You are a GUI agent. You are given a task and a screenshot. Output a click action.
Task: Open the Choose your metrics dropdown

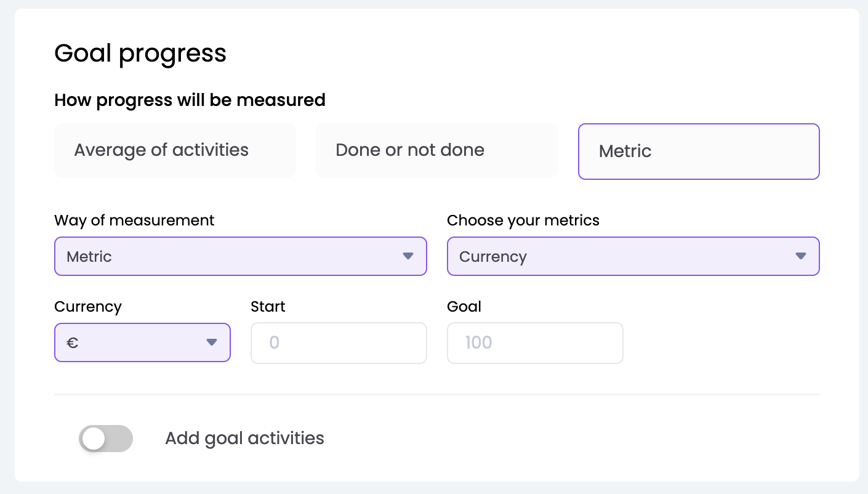[633, 256]
